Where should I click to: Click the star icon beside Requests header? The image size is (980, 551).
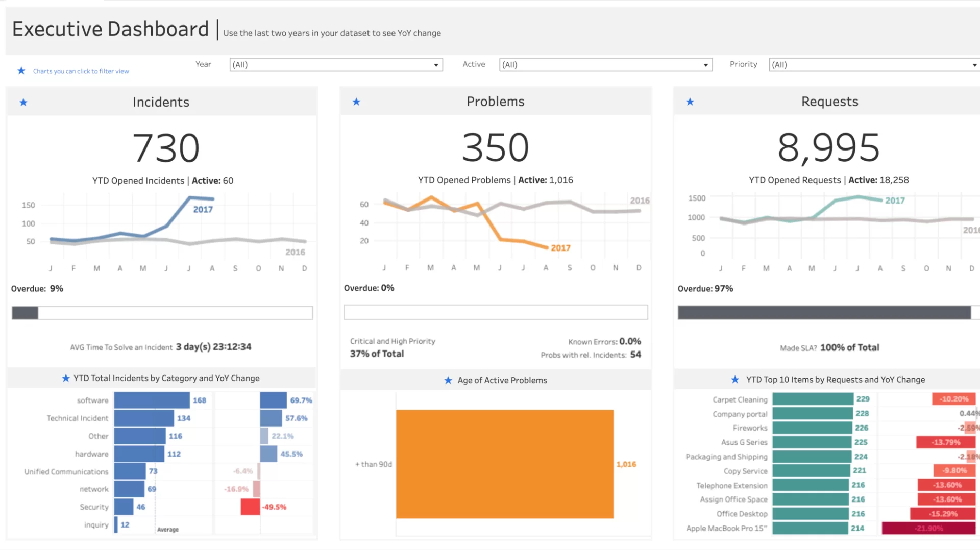pyautogui.click(x=690, y=102)
